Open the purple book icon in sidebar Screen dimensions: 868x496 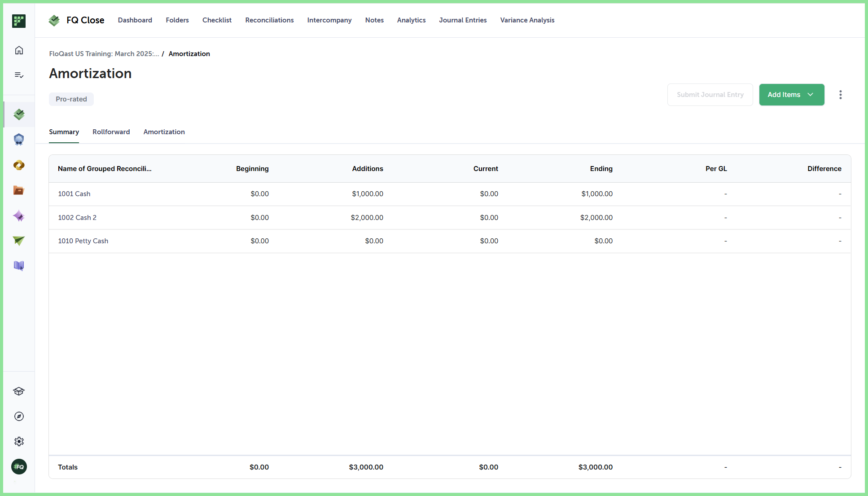[19, 266]
